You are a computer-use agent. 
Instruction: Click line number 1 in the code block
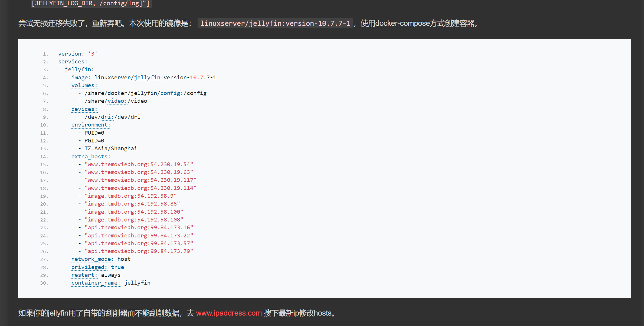click(x=45, y=54)
